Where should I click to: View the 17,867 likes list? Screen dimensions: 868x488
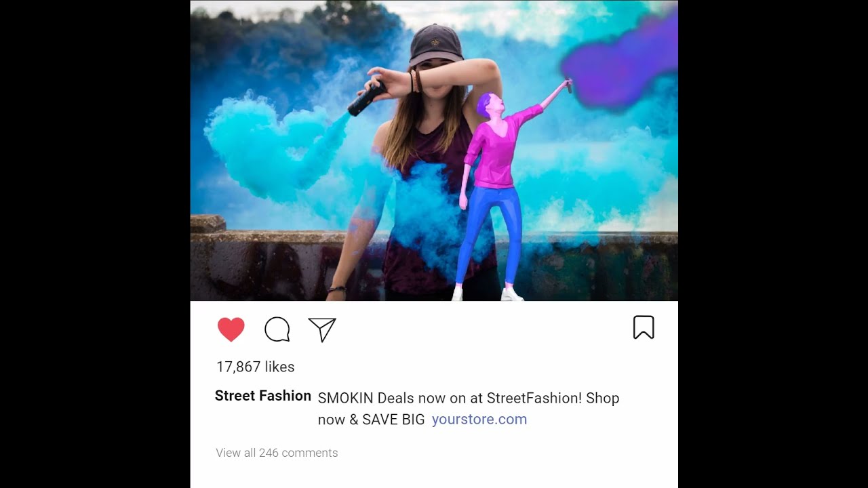coord(255,367)
